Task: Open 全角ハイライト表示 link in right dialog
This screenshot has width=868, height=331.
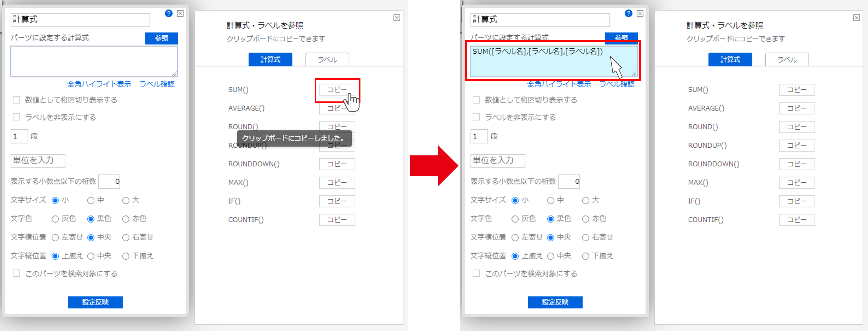Action: click(559, 84)
